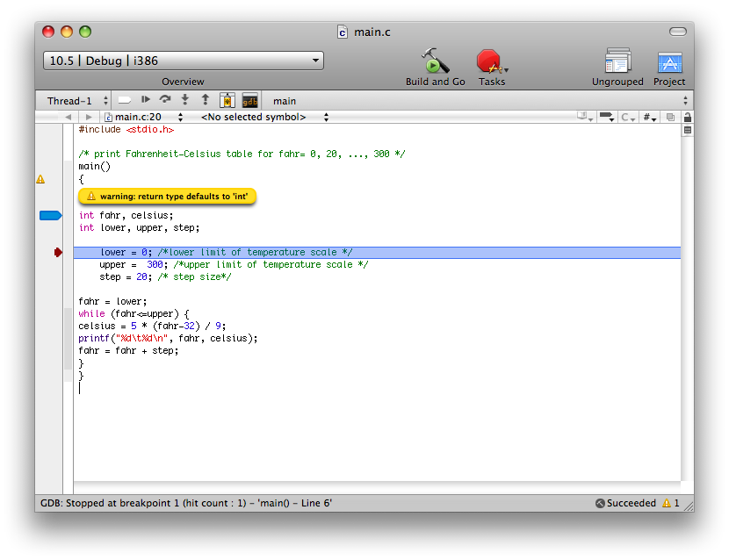Click the int lower, upper, step declaration
The height and width of the screenshot is (560, 729).
(139, 227)
